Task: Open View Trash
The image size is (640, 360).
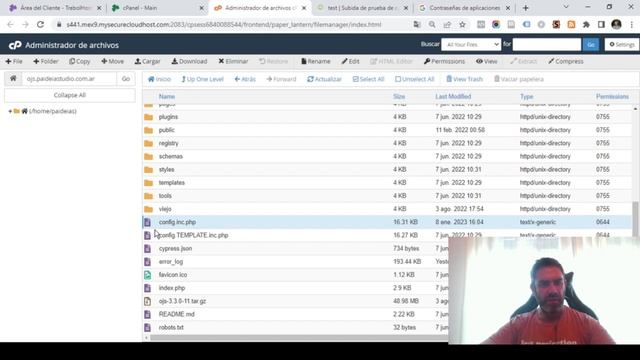Action: tap(464, 79)
